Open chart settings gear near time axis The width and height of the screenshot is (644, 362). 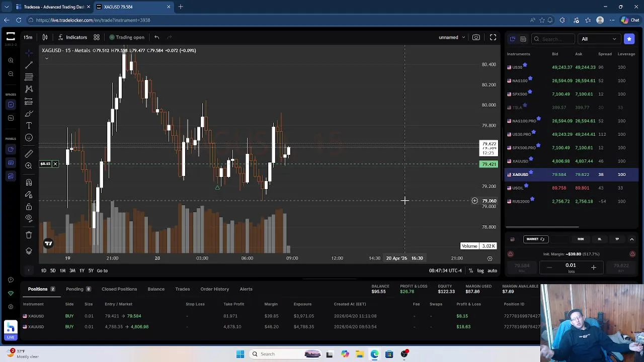click(x=490, y=258)
